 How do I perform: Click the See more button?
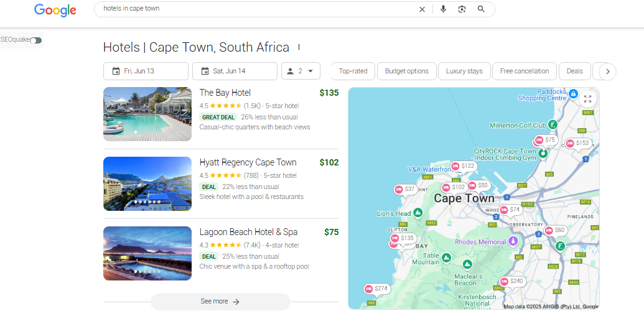coord(220,302)
